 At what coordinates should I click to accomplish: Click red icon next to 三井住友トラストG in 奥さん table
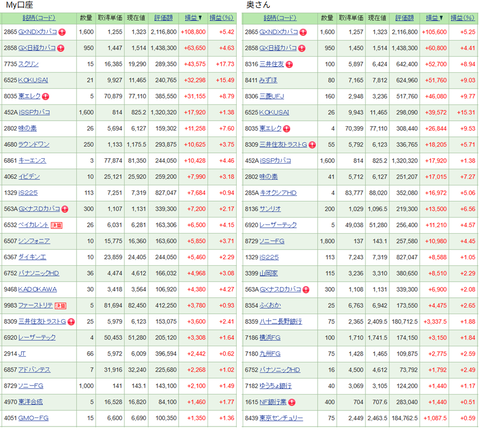[x=312, y=145]
